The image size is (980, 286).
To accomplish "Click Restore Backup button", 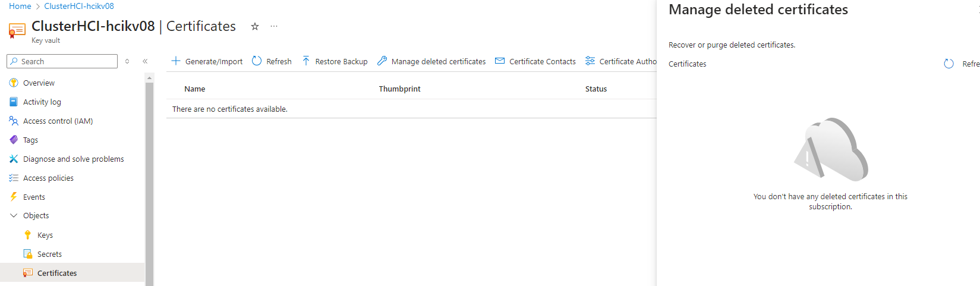I will coord(335,61).
